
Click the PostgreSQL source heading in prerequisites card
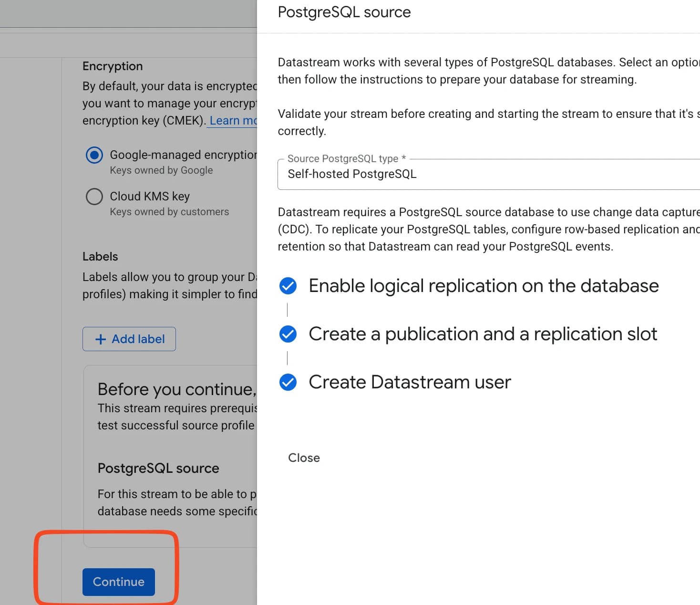[158, 468]
